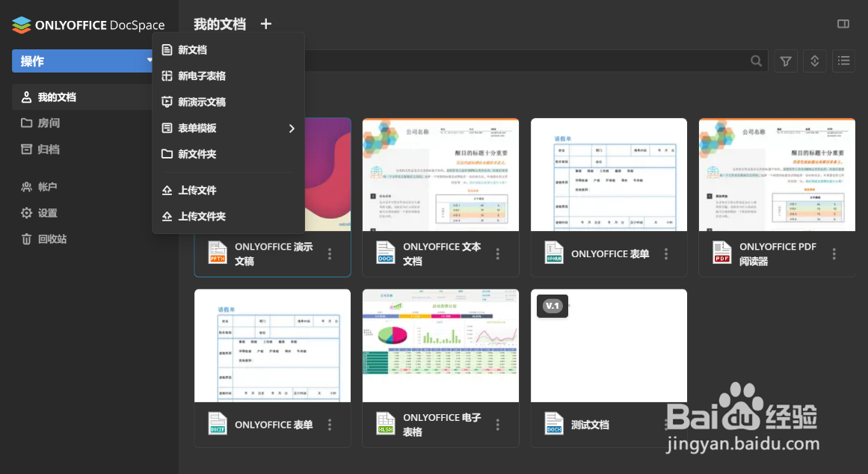This screenshot has height=474, width=868.
Task: Open the sort order button
Action: point(814,61)
